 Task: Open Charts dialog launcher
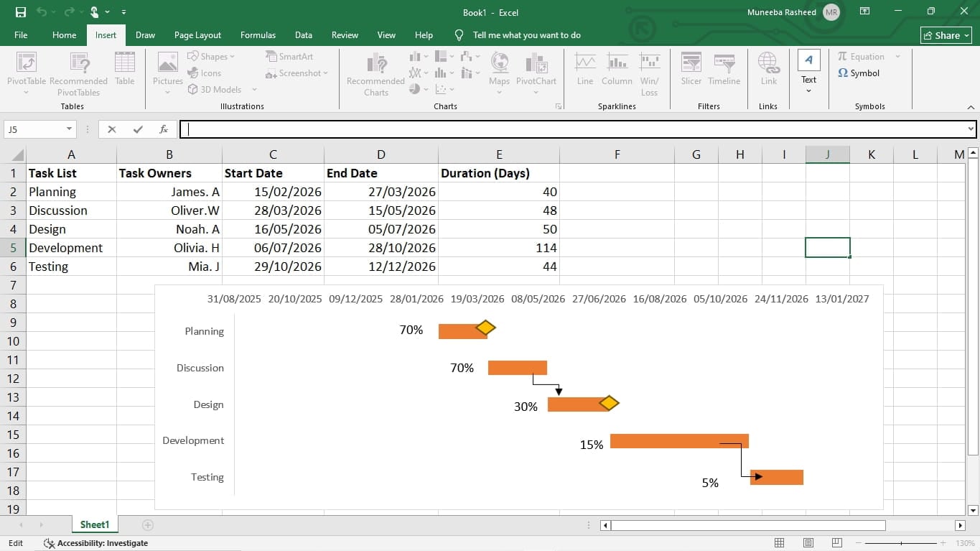558,106
